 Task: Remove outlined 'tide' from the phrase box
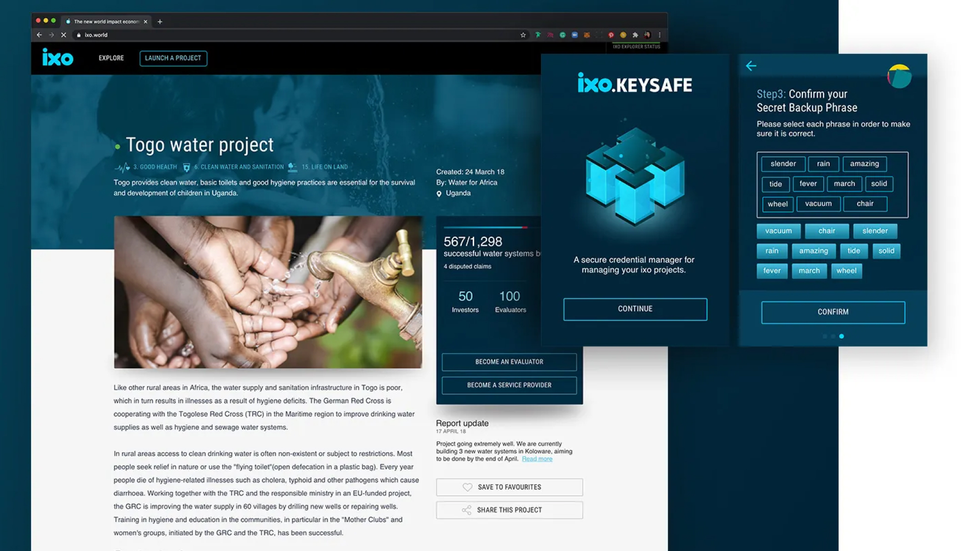[x=776, y=184]
